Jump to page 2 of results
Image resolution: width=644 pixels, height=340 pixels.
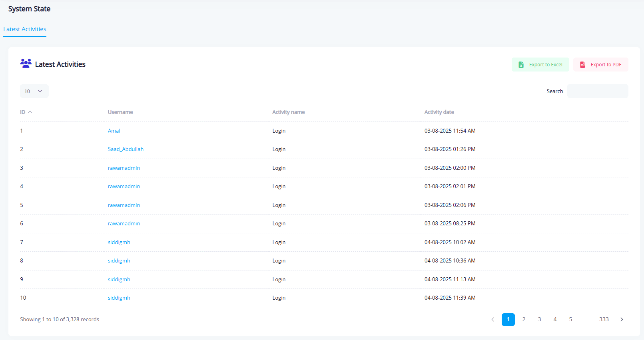524,319
